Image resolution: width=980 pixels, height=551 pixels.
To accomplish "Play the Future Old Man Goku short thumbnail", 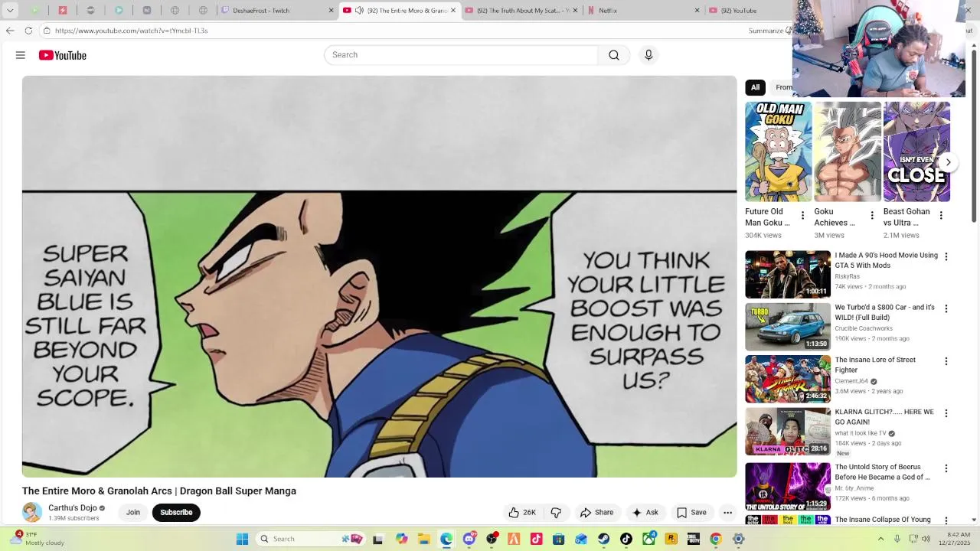I will tap(778, 152).
